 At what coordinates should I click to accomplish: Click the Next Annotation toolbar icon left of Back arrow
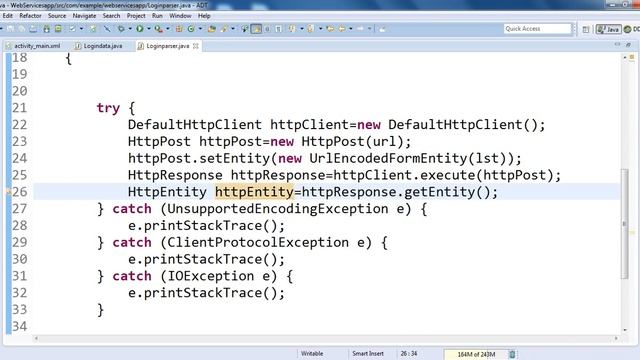click(x=292, y=29)
